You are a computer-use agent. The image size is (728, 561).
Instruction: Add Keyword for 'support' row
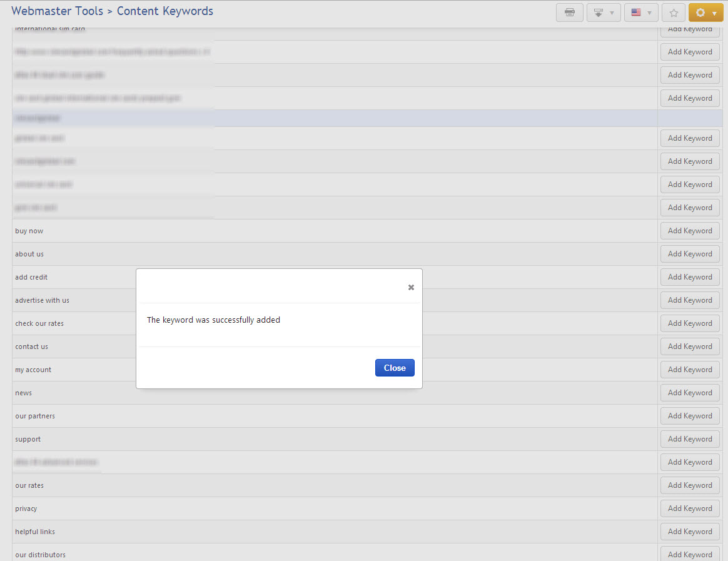[x=690, y=439]
